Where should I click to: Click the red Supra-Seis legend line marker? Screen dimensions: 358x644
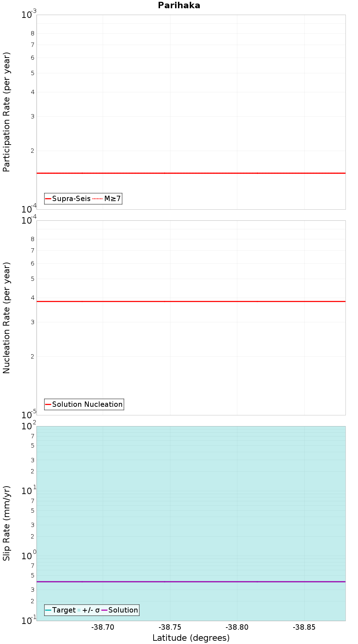(x=48, y=199)
